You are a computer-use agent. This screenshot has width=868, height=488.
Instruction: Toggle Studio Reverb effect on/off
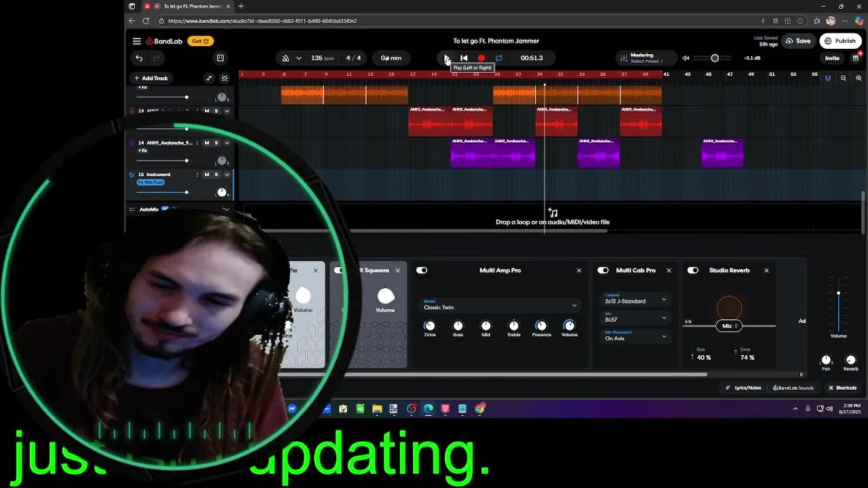[x=693, y=270]
